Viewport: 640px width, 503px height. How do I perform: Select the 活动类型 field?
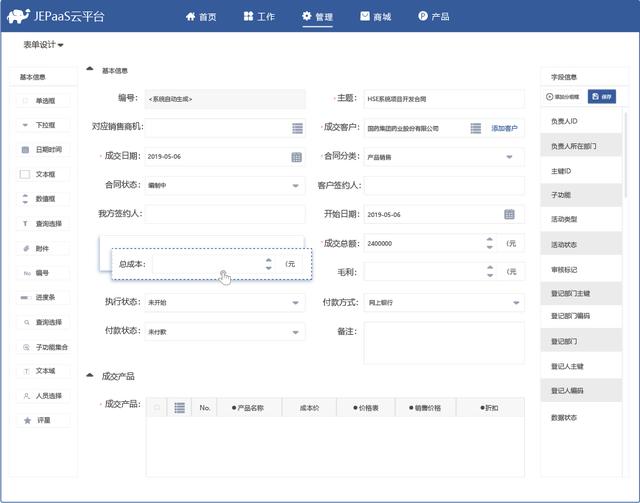tap(581, 219)
